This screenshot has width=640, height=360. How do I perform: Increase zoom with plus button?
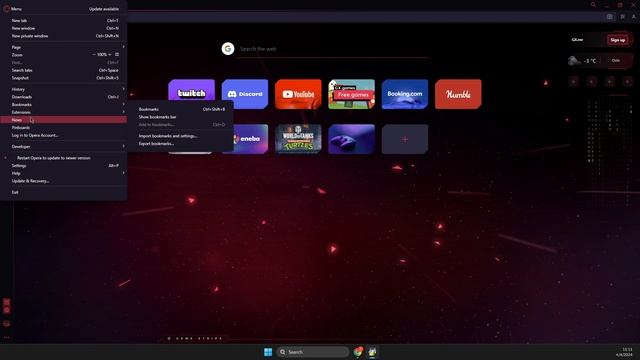109,54
